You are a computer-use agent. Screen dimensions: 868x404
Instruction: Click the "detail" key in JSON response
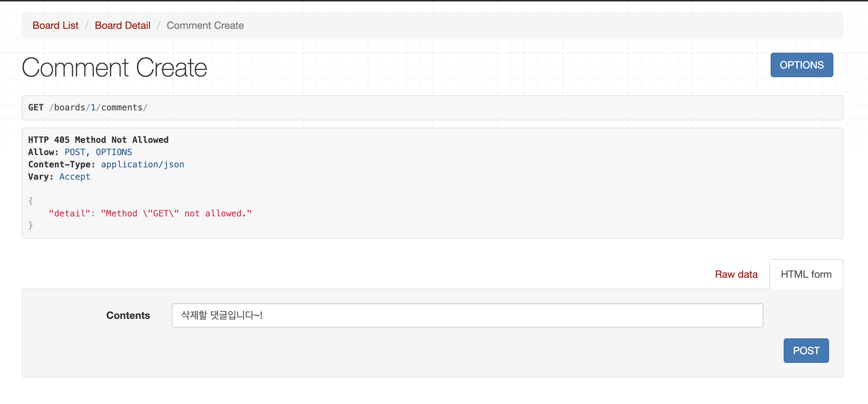69,214
